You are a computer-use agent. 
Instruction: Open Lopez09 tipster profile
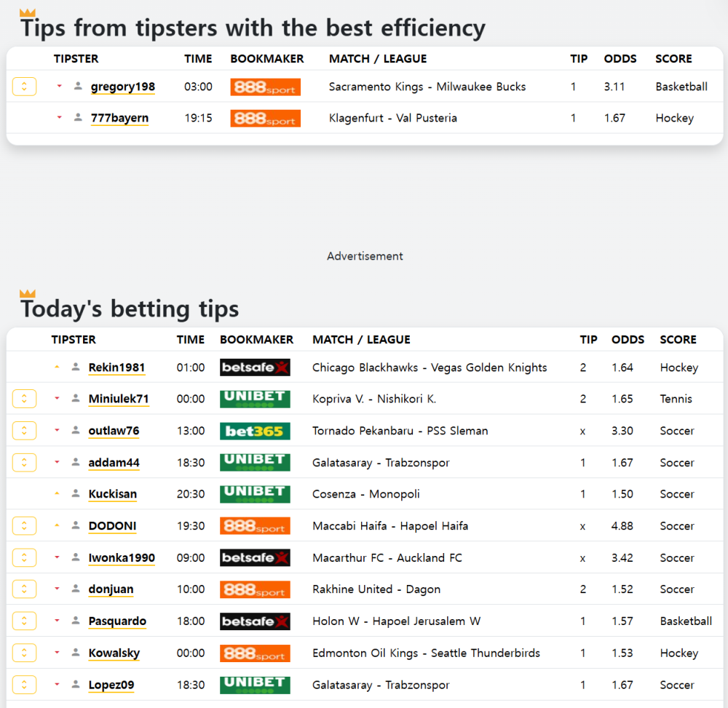(x=111, y=685)
